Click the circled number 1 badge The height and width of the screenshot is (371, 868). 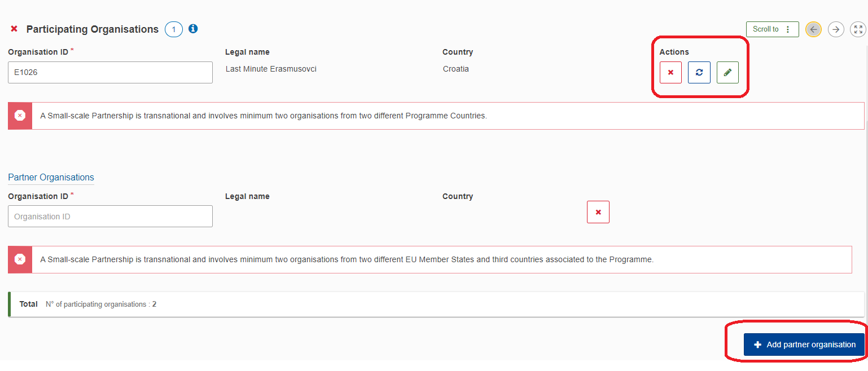(x=174, y=29)
